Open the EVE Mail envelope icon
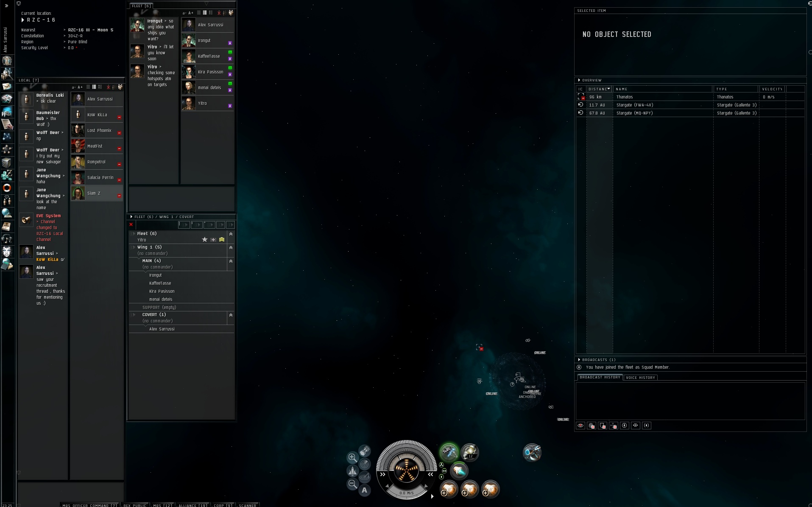 (x=7, y=86)
